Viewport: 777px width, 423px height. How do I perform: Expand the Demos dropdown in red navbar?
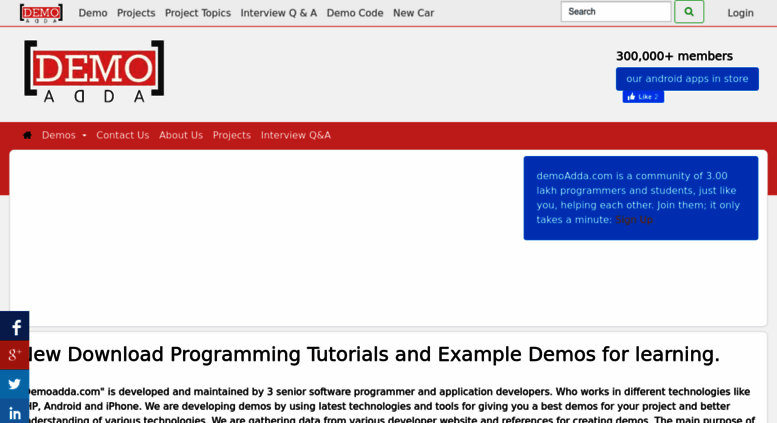(x=64, y=135)
